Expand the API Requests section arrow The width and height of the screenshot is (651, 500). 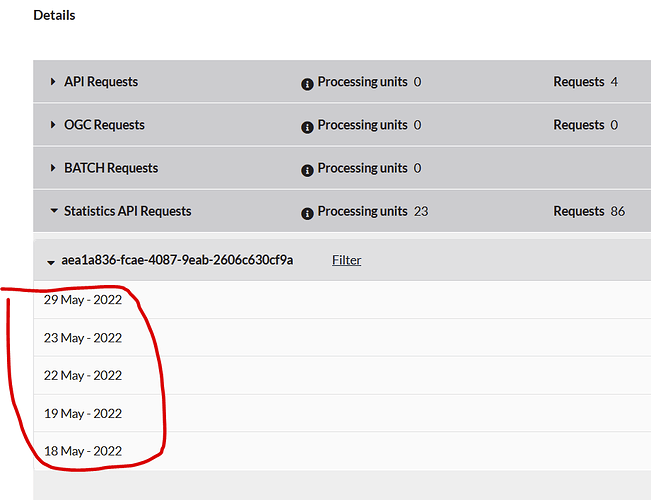53,81
